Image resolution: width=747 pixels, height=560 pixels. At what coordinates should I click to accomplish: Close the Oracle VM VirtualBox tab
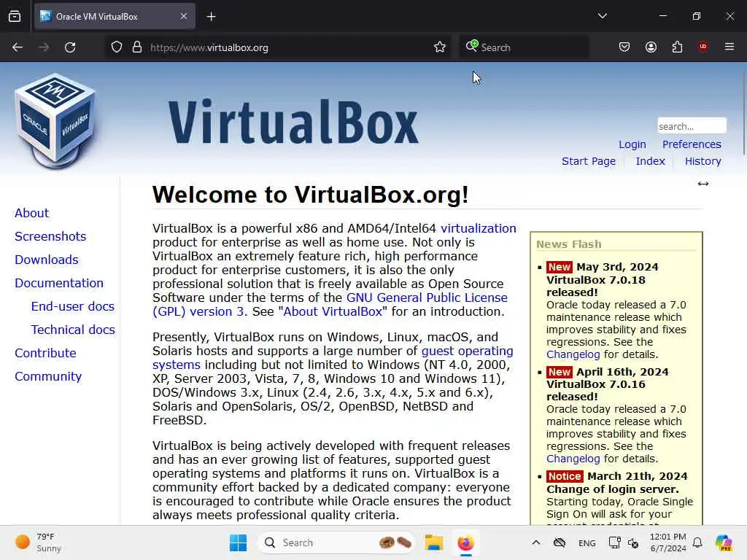[x=184, y=16]
